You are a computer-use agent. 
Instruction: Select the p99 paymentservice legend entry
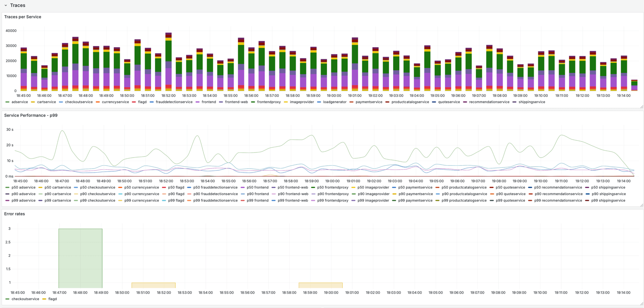click(x=415, y=200)
